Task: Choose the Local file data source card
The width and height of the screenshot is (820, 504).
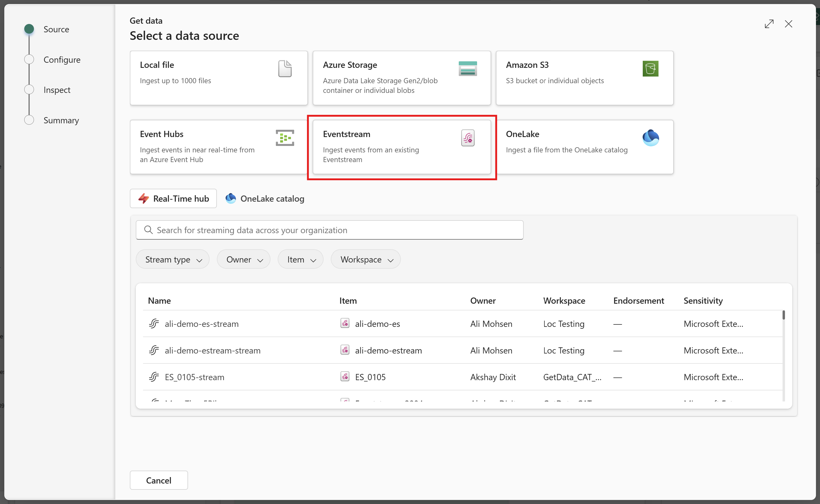Action: (218, 78)
